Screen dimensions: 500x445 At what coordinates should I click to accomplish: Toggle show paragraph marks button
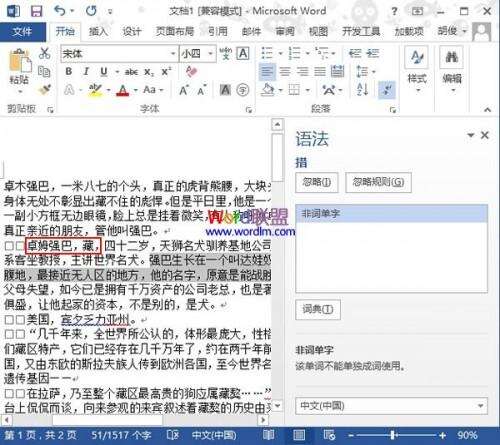(x=387, y=89)
